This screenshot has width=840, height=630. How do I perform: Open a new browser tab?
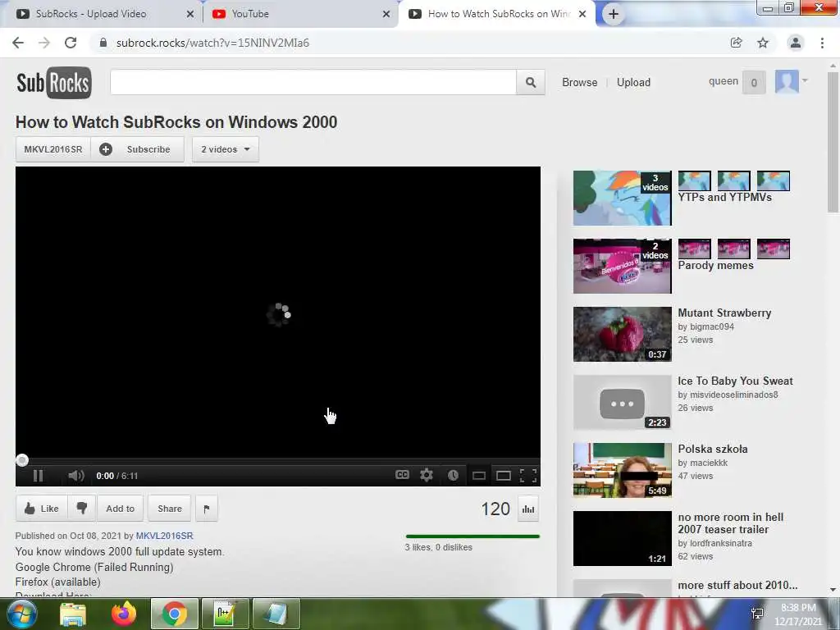pos(614,15)
